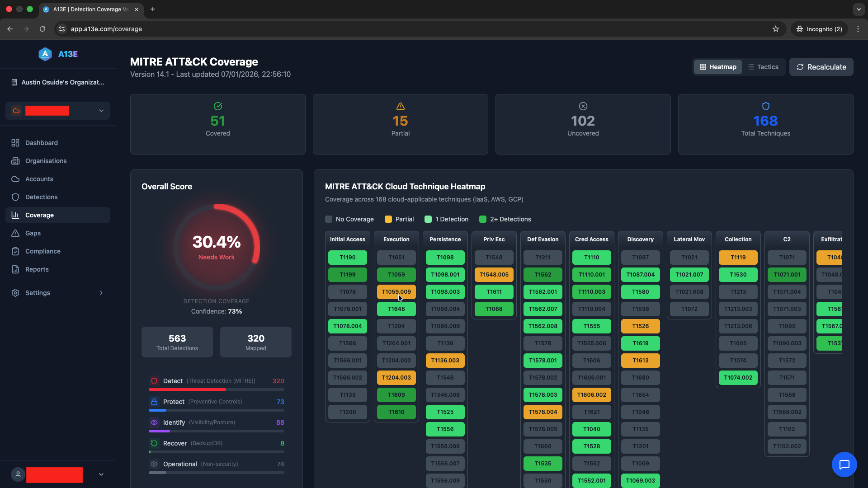This screenshot has height=488, width=868.
Task: Toggle the Partial coverage legend
Action: point(388,219)
